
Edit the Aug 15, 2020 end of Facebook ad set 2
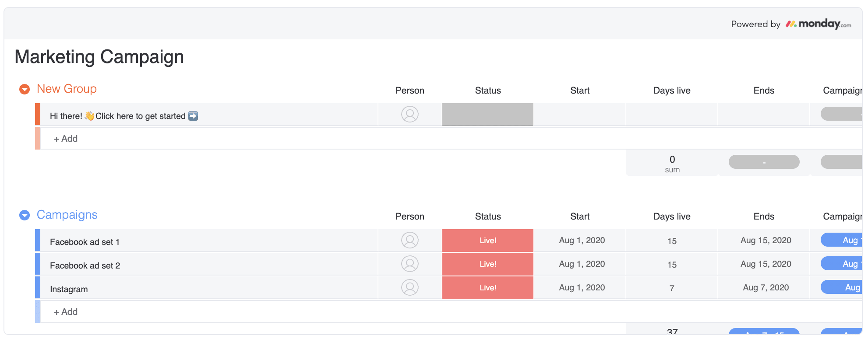coord(766,264)
